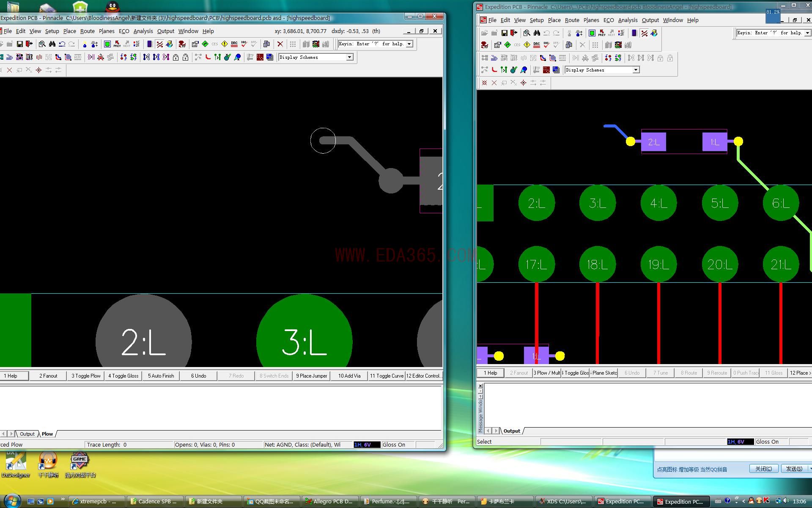The height and width of the screenshot is (508, 812).
Task: Expand Display Schemes dropdown in right window
Action: click(636, 70)
